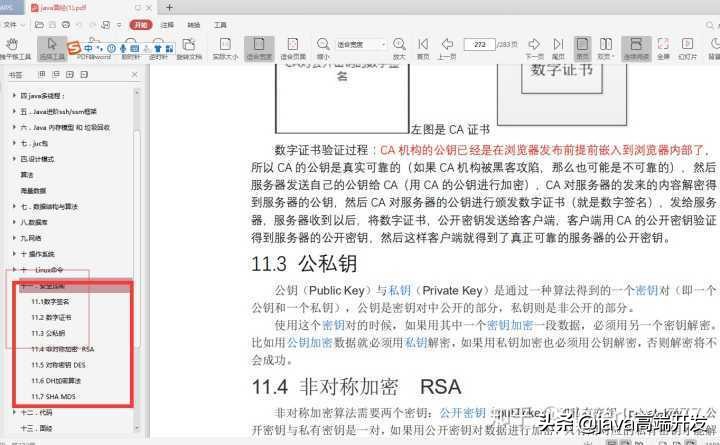
Task: Open the Sogou skin shirt icon
Action: [x=158, y=48]
